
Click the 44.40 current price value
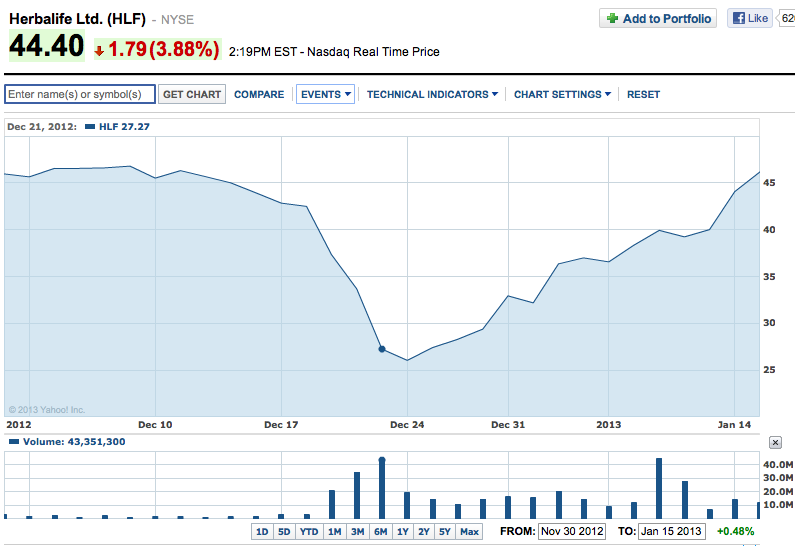(x=47, y=46)
